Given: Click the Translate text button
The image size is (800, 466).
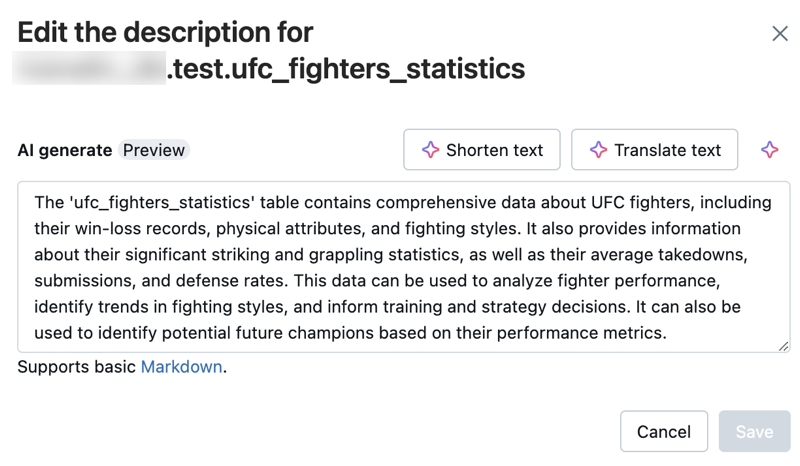Looking at the screenshot, I should tap(654, 150).
